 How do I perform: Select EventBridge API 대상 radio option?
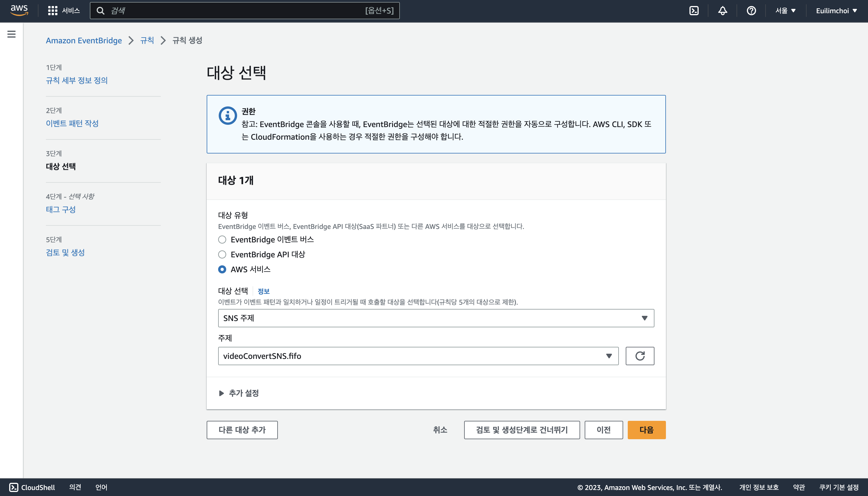point(222,254)
